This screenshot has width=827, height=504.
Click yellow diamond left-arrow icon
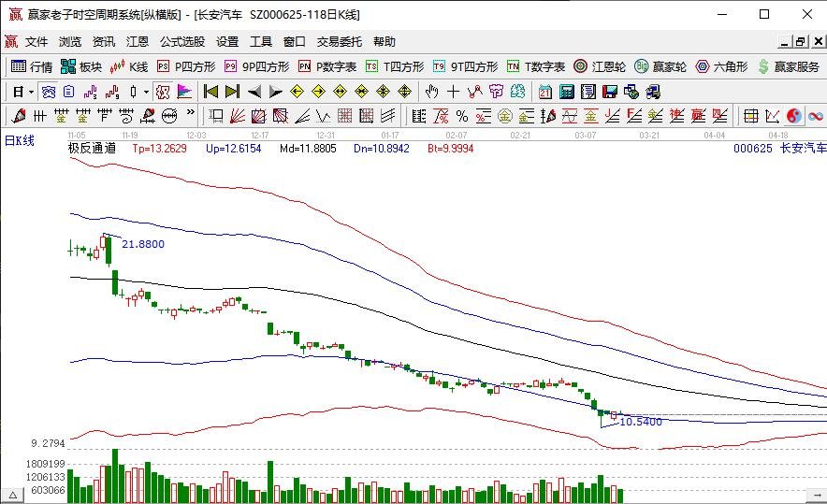point(297,93)
